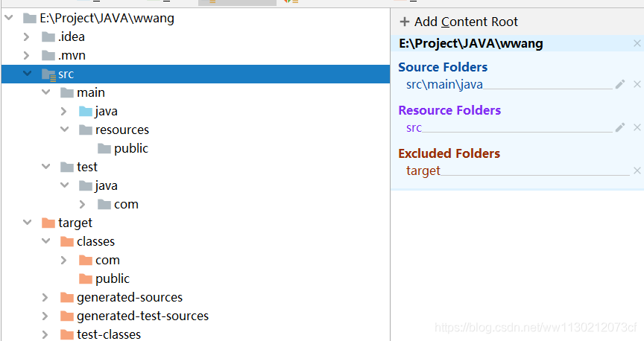This screenshot has width=644, height=341.
Task: Click the plus icon for Add Content Root
Action: 405,22
